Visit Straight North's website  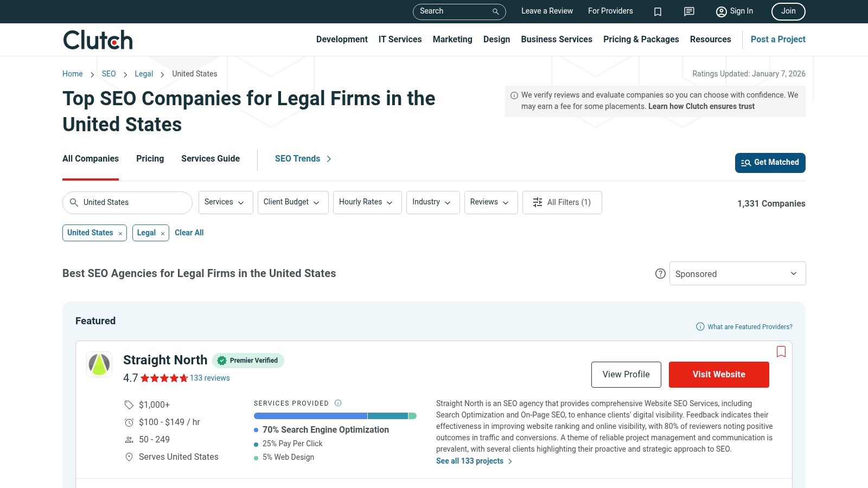click(x=719, y=374)
